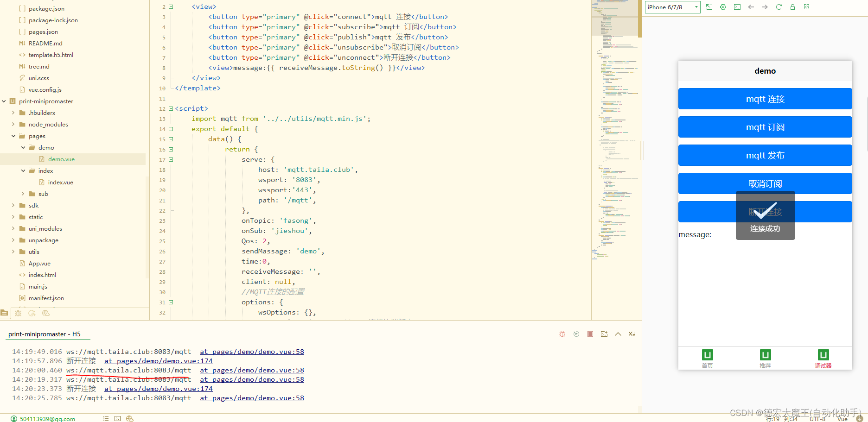Expand the sub folder
This screenshot has width=868, height=422.
click(23, 194)
